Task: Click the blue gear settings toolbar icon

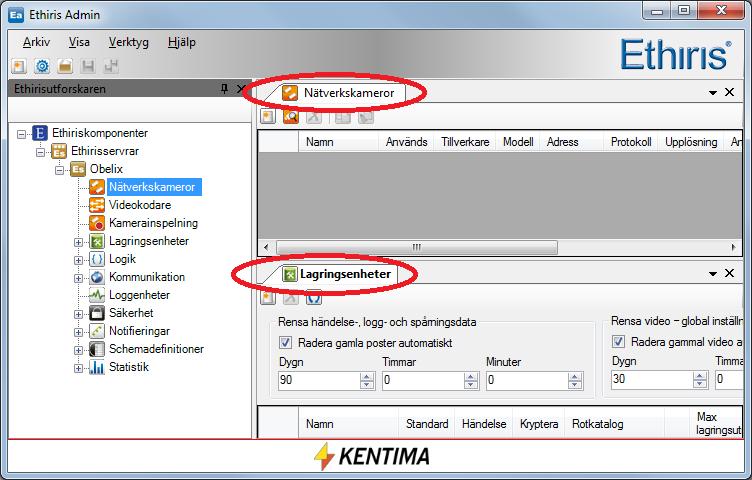Action: point(42,66)
